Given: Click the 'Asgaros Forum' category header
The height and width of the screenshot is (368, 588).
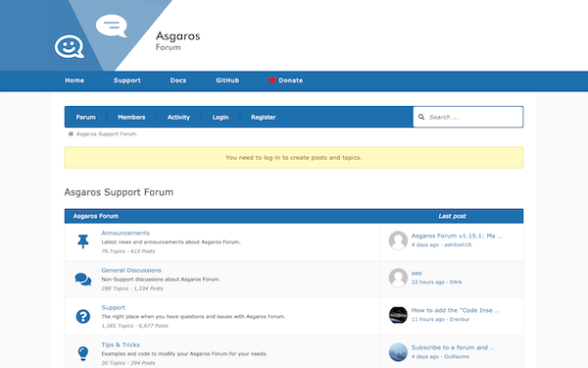Looking at the screenshot, I should pyautogui.click(x=96, y=216).
